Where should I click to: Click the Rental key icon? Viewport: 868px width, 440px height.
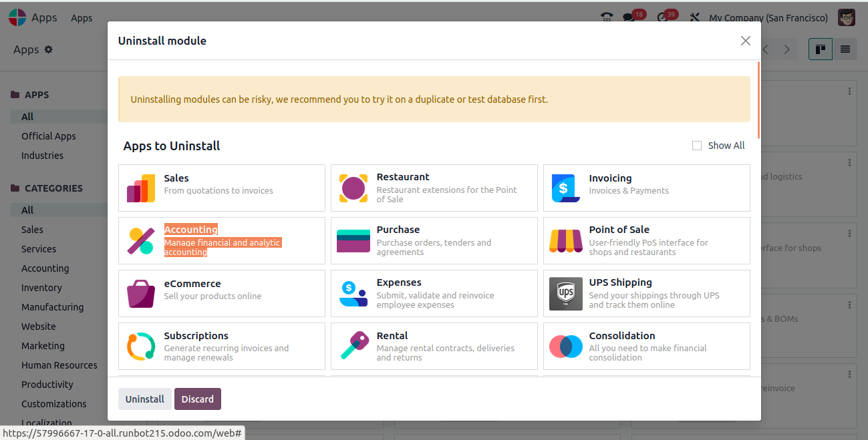[x=353, y=347]
